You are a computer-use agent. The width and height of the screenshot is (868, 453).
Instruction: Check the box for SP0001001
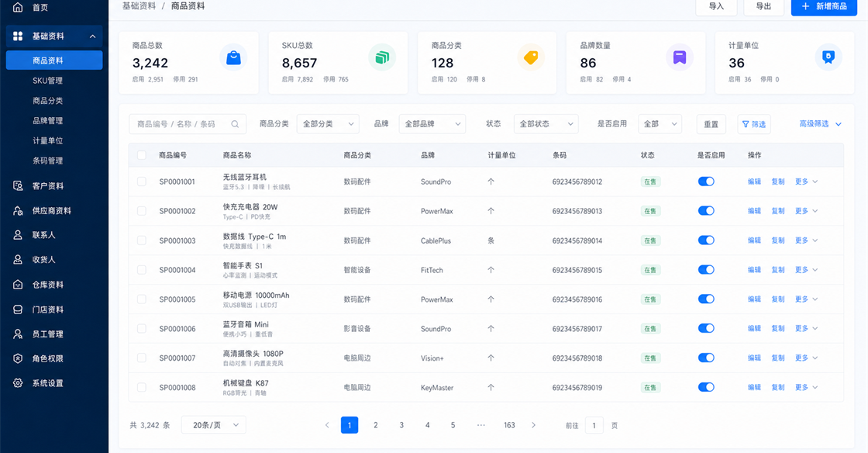[142, 182]
